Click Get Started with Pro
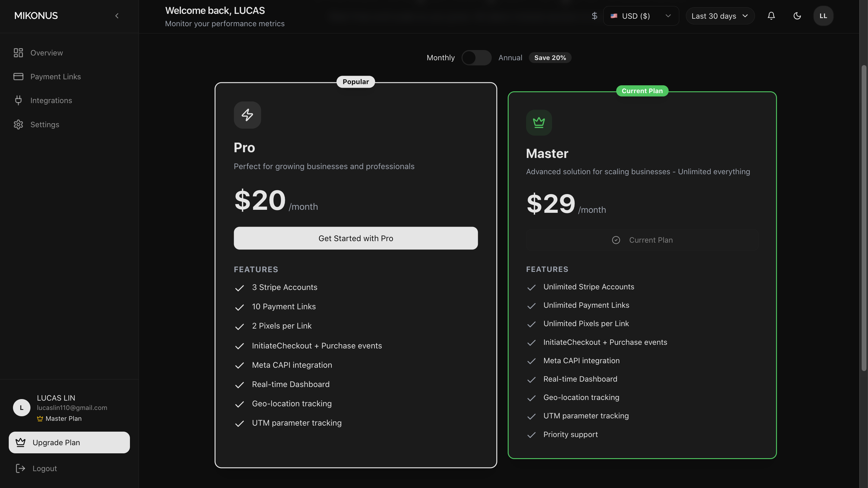 pyautogui.click(x=355, y=238)
